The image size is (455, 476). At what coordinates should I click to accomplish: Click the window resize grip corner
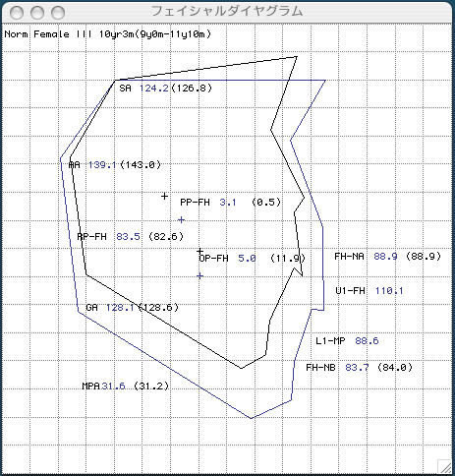(444, 465)
